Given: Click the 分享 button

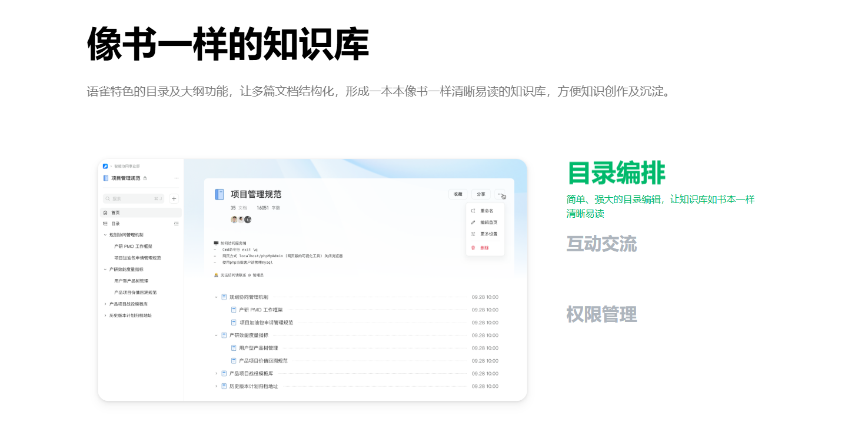Looking at the screenshot, I should click(x=481, y=194).
